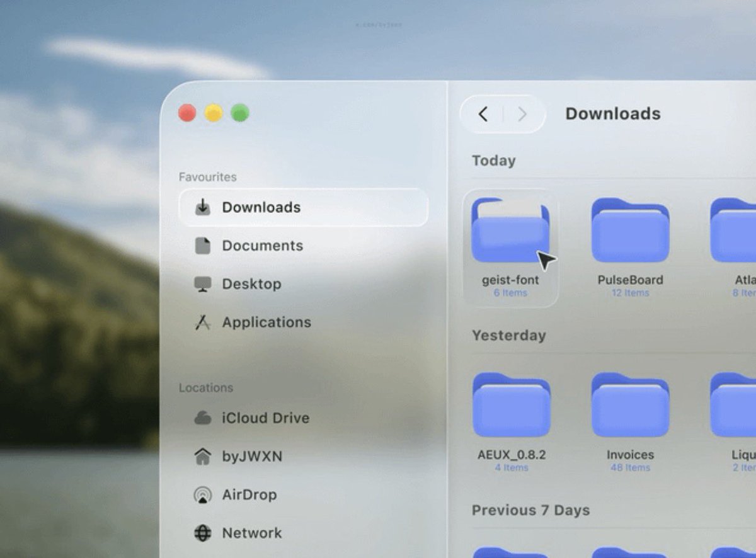This screenshot has height=558, width=756.
Task: Click the back navigation chevron
Action: point(483,114)
